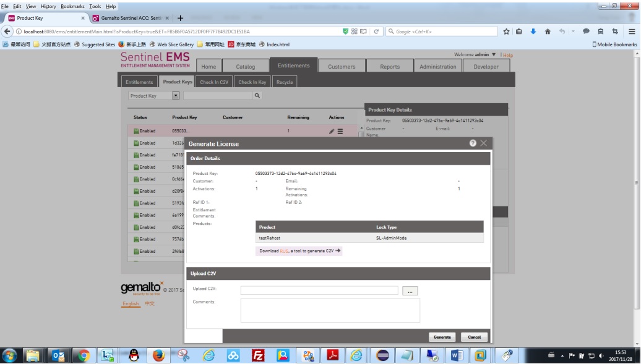Bookmark this page with star icon
Image resolution: width=641 pixels, height=364 pixels.
pyautogui.click(x=506, y=32)
